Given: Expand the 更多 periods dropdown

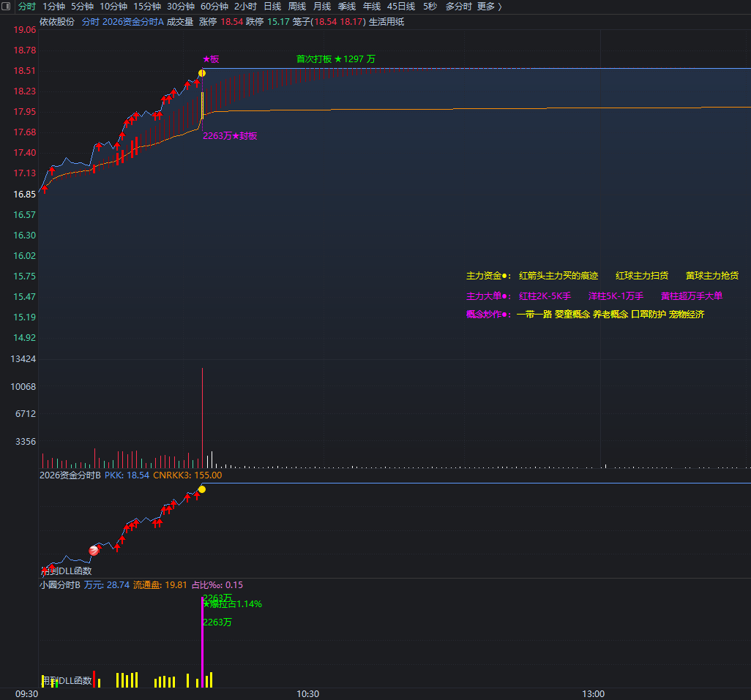Looking at the screenshot, I should [490, 7].
